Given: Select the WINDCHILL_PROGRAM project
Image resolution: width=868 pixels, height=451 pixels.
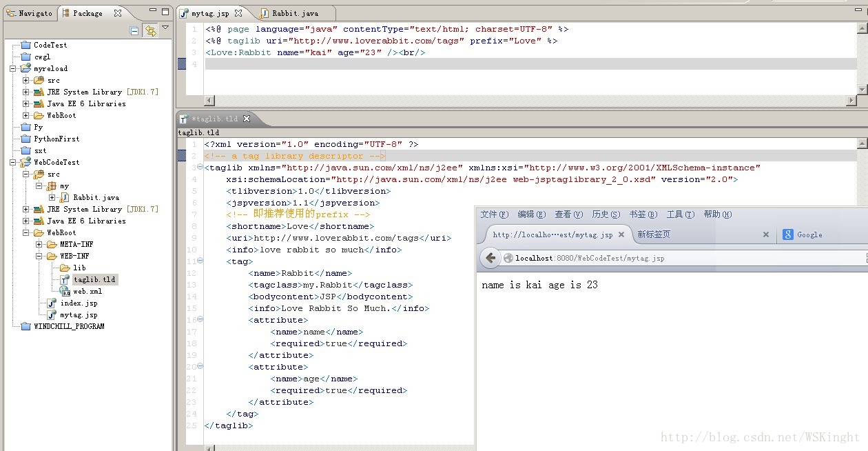Looking at the screenshot, I should tap(69, 326).
